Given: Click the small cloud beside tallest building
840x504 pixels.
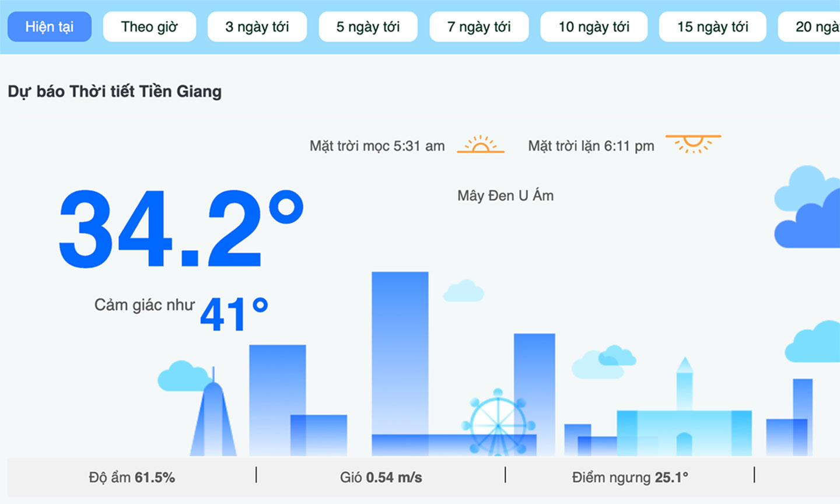Looking at the screenshot, I should coord(464,290).
